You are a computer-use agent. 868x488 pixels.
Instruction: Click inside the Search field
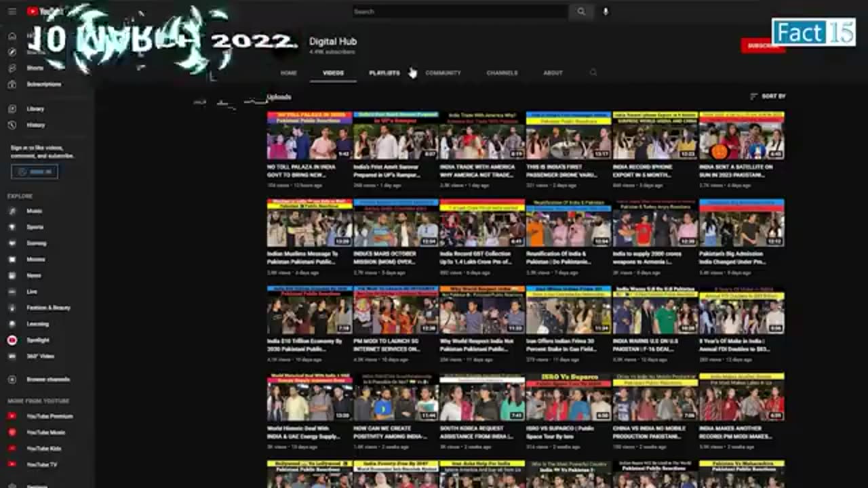[460, 12]
